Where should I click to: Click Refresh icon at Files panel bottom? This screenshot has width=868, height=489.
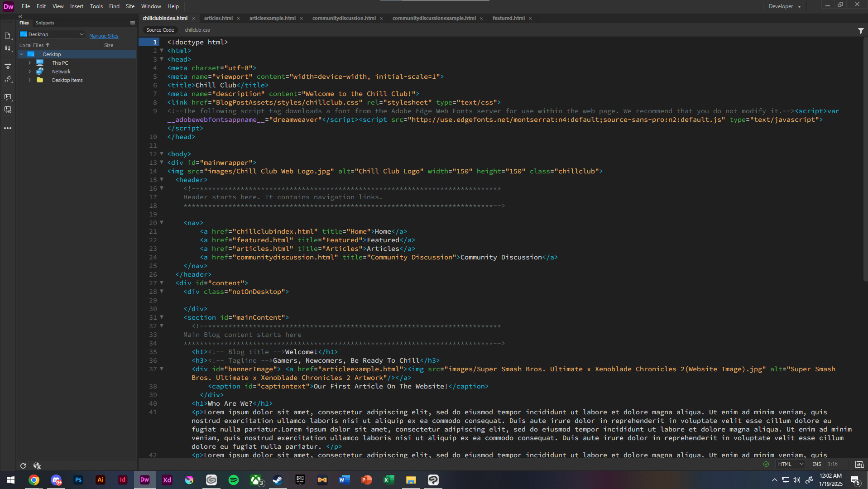click(x=23, y=465)
